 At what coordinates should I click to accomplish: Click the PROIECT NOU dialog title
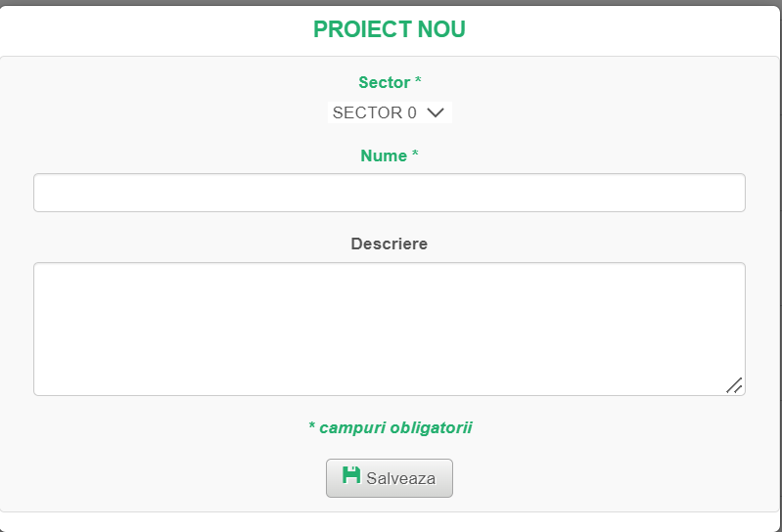[390, 29]
